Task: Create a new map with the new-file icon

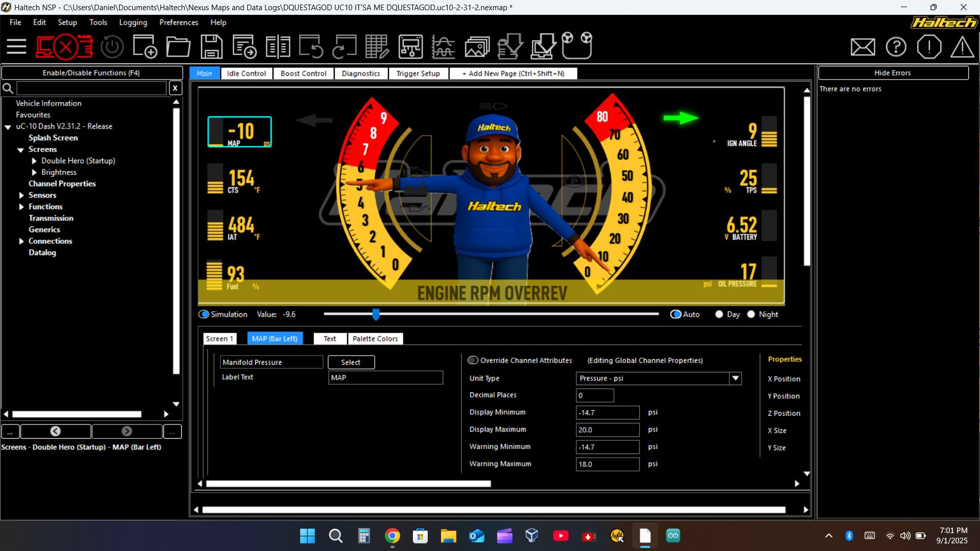Action: pyautogui.click(x=145, y=46)
